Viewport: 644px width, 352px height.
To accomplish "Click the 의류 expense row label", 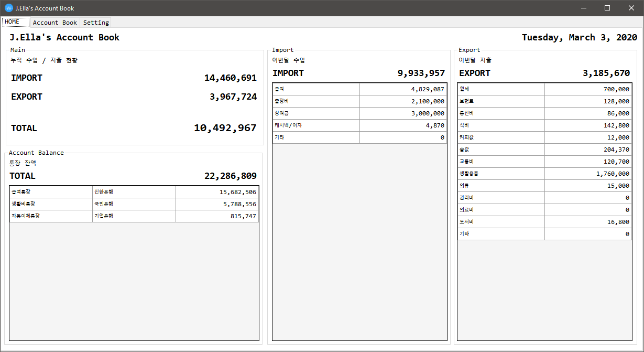I will pos(501,186).
